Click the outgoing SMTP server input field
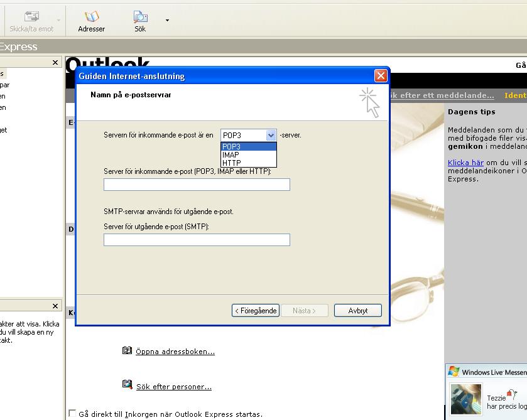 [x=197, y=240]
